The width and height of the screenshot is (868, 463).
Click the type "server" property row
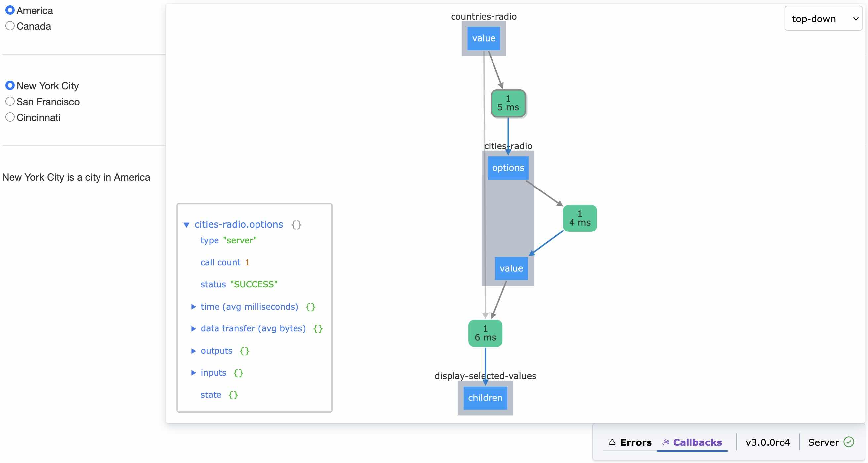(x=228, y=240)
